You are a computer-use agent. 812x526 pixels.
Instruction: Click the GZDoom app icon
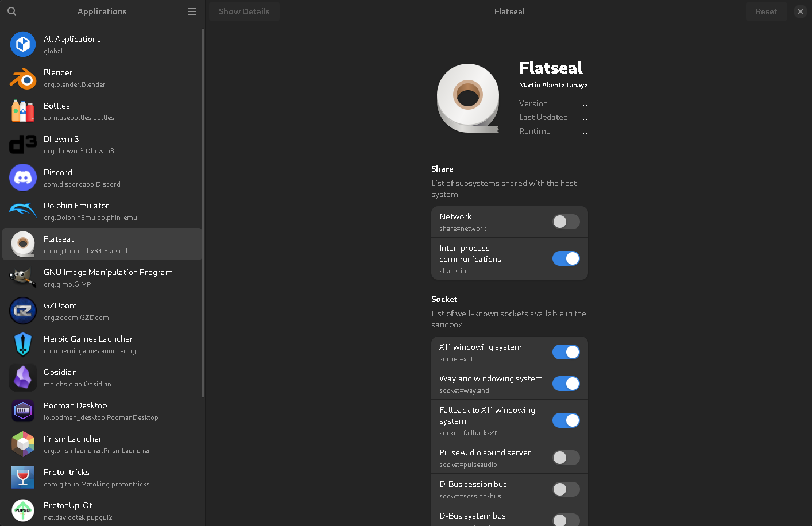tap(23, 311)
